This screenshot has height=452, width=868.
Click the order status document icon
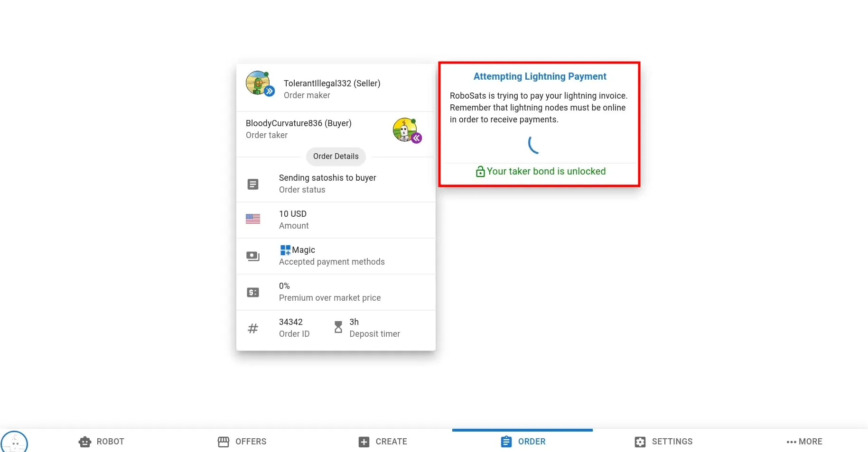253,184
